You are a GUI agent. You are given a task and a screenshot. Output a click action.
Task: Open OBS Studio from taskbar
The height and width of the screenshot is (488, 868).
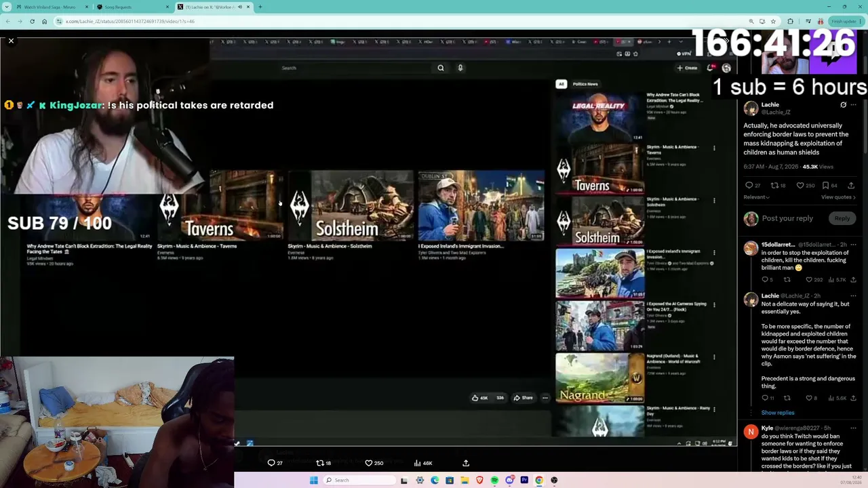(x=554, y=480)
